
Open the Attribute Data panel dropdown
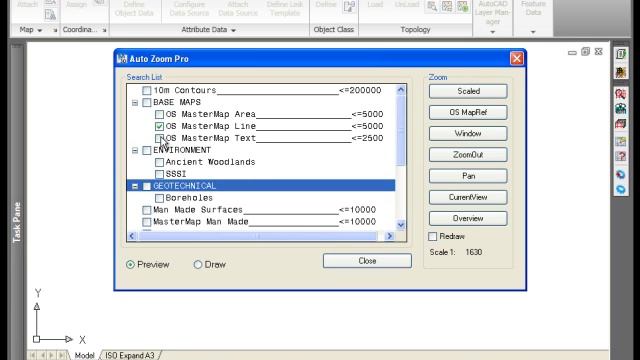(x=233, y=30)
